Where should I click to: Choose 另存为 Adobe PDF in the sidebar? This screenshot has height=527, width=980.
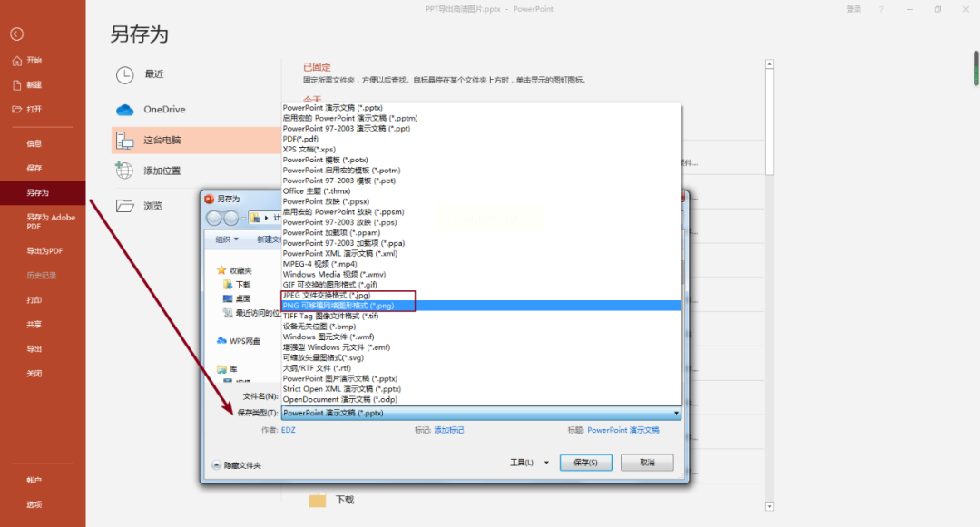(51, 221)
